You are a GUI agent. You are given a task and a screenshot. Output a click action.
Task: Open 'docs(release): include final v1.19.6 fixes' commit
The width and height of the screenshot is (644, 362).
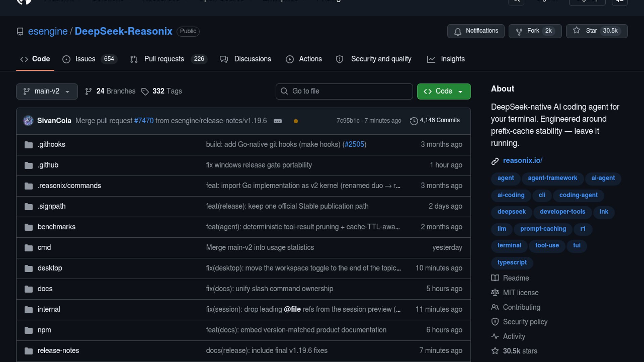[x=267, y=351]
